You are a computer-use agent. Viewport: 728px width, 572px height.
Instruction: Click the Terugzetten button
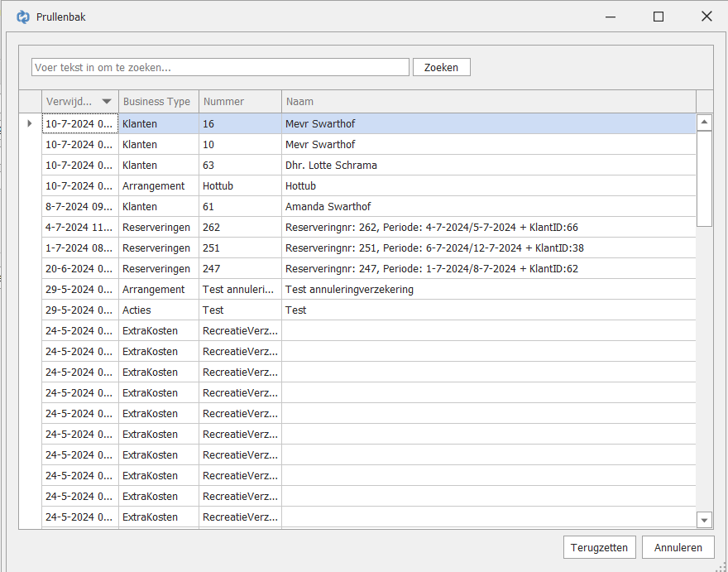pyautogui.click(x=599, y=547)
